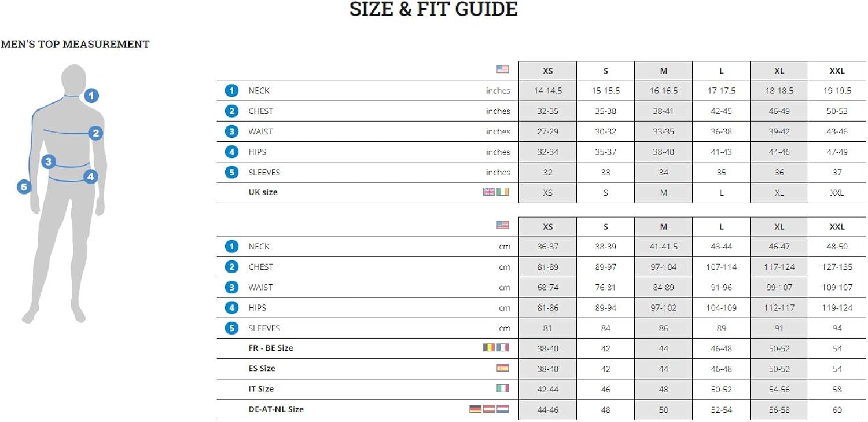The height and width of the screenshot is (422, 868).
Task: Click the number 3 waist marker on the body figure
Action: (x=48, y=162)
